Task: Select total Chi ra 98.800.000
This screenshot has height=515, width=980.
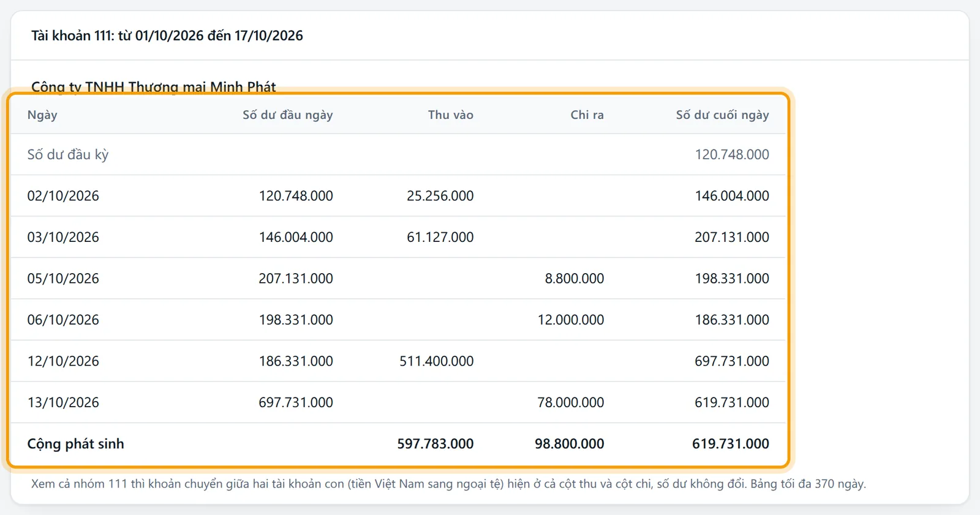Action: tap(570, 444)
